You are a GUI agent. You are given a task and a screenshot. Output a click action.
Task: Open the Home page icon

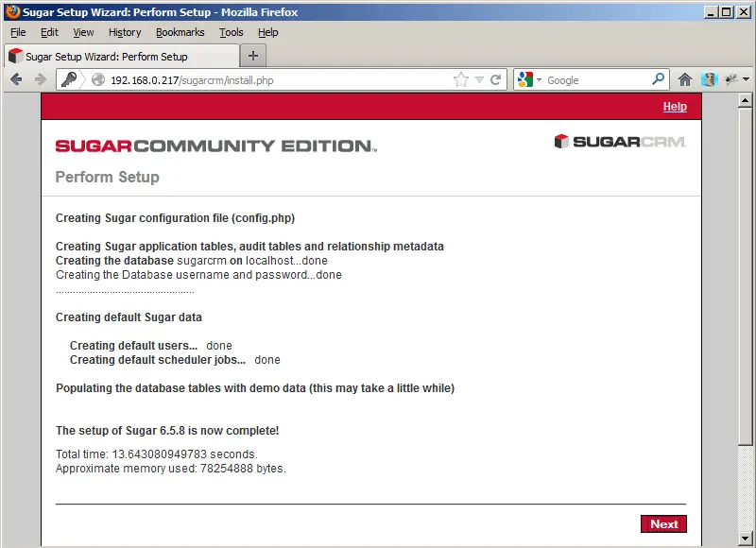click(x=684, y=79)
